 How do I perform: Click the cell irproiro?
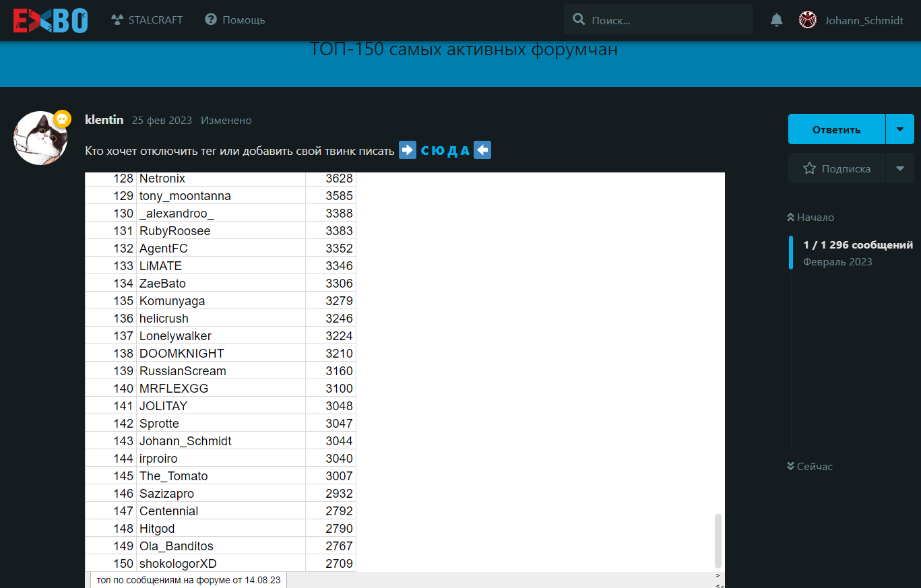point(221,459)
